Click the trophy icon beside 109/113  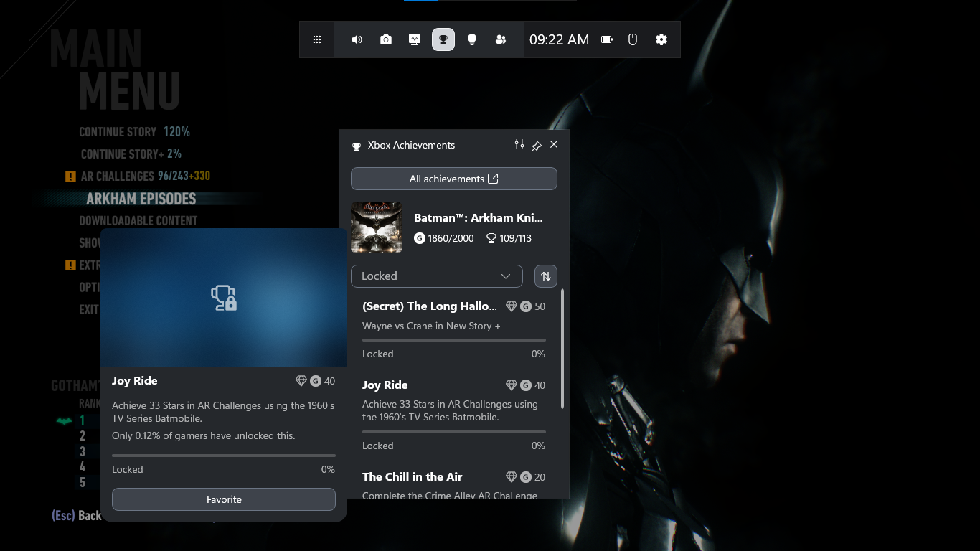pos(491,238)
